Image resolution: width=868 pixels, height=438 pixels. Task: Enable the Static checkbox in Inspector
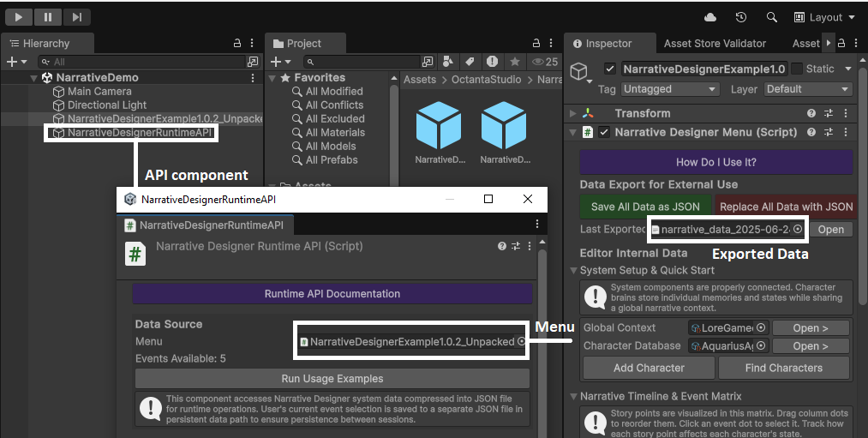tap(797, 69)
